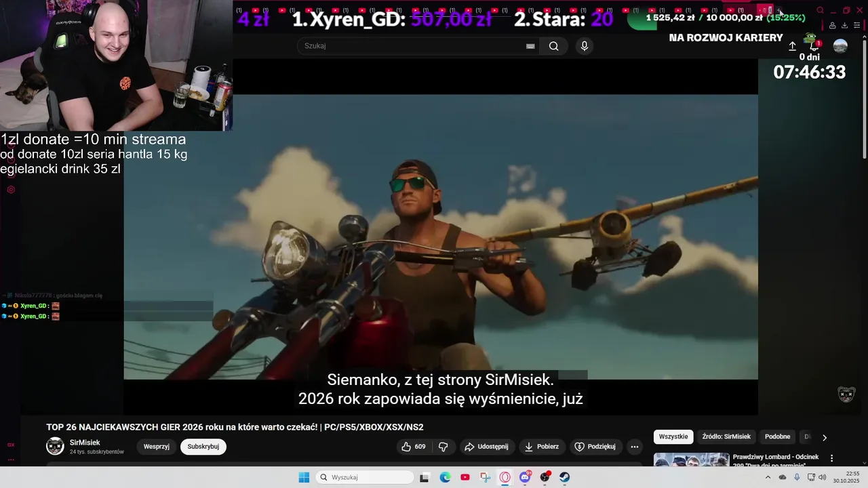Open the YouTube account avatar menu

click(840, 46)
